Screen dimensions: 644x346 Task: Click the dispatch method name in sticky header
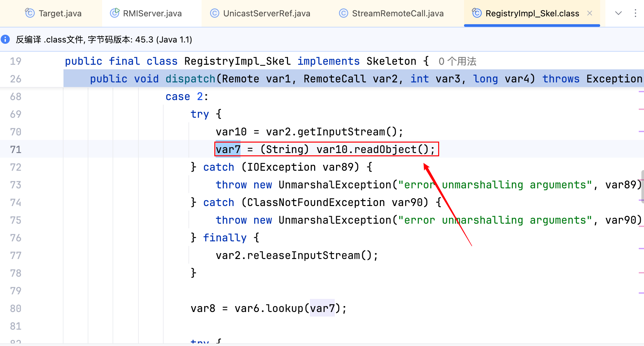pos(190,79)
